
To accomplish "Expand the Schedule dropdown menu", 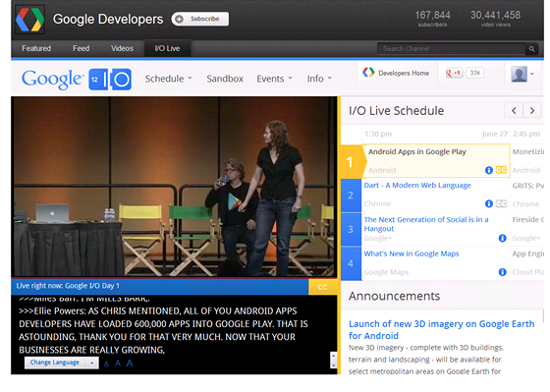I will pyautogui.click(x=168, y=79).
